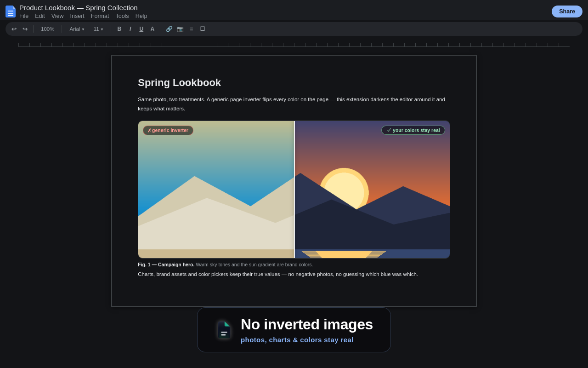Click the Product Lookbook document title
Viewport: 588px width, 368px height.
[79, 7]
